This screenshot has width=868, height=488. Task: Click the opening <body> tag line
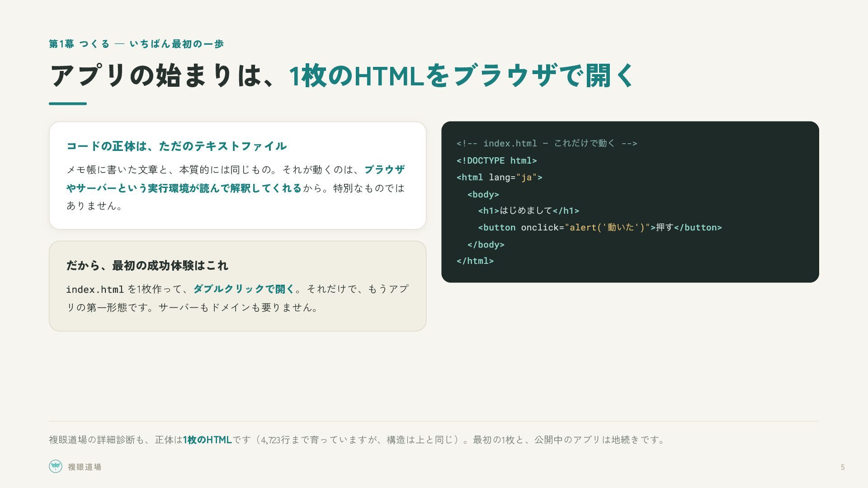coord(483,194)
